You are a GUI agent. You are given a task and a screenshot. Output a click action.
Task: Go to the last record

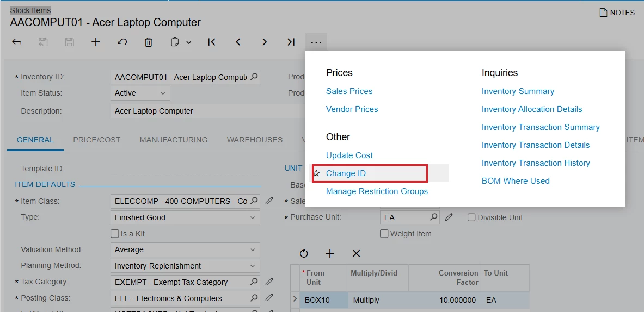coord(291,42)
